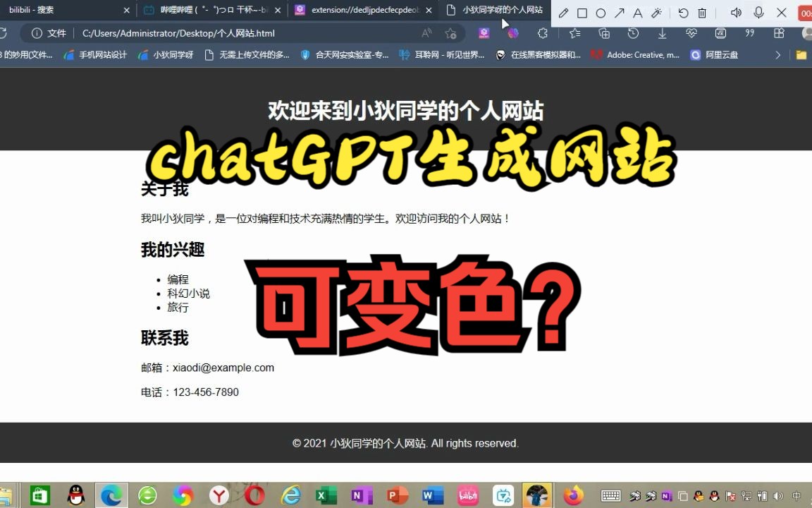Open the bilibili app in taskbar
The width and height of the screenshot is (812, 508).
point(468,495)
